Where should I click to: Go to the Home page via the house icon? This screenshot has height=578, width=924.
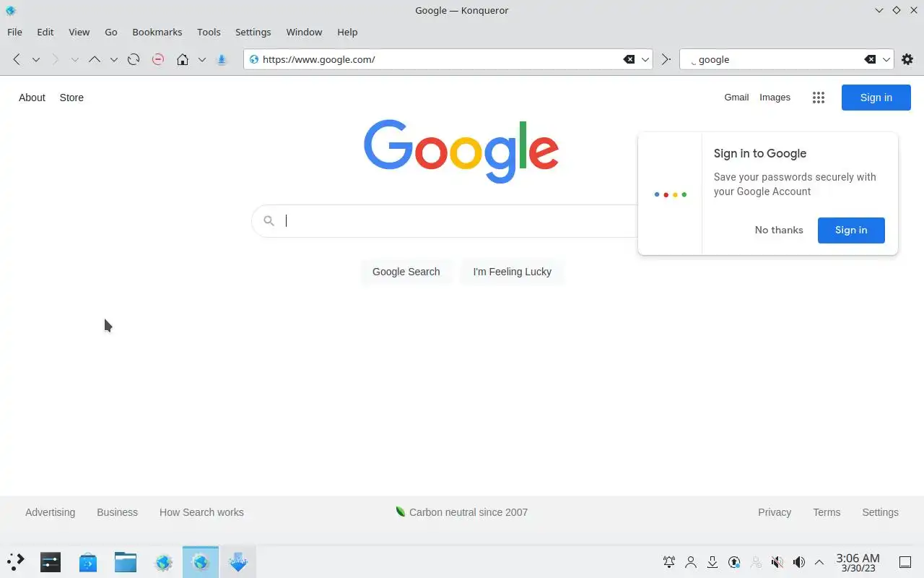click(183, 59)
